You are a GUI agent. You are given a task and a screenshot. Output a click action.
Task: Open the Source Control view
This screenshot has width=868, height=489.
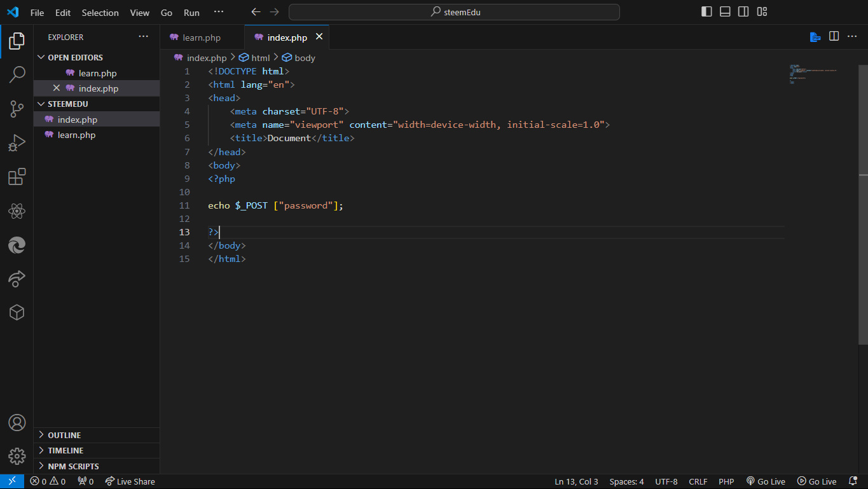click(x=17, y=109)
